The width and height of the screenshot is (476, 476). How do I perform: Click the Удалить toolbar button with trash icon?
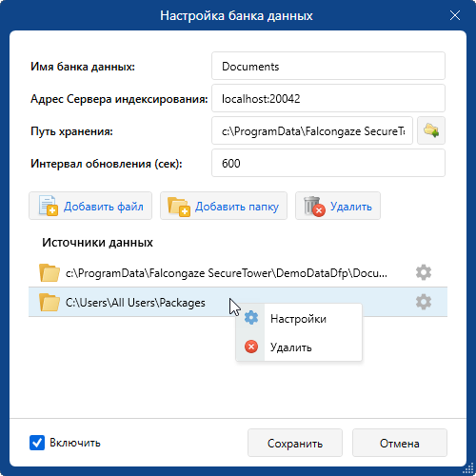[x=338, y=206]
